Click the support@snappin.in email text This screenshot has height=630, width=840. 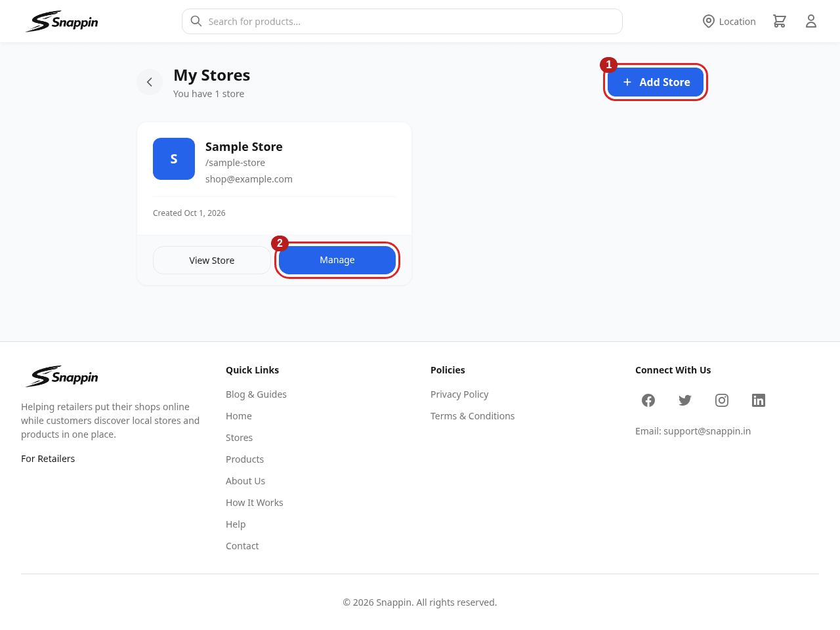pyautogui.click(x=707, y=431)
